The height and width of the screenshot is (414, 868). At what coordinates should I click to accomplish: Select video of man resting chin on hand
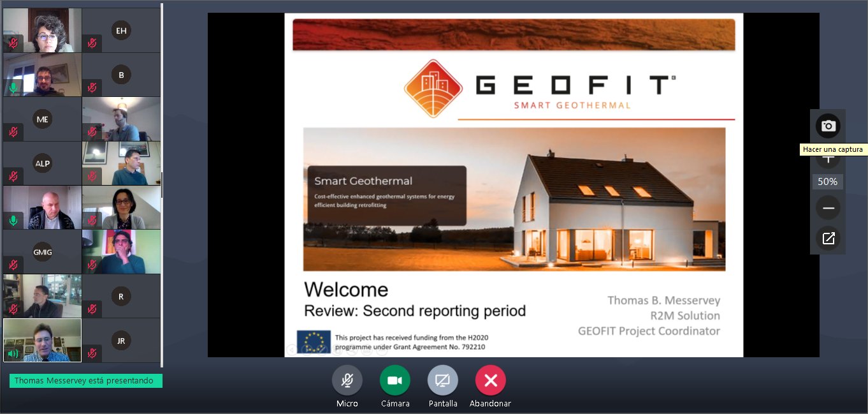tap(121, 252)
